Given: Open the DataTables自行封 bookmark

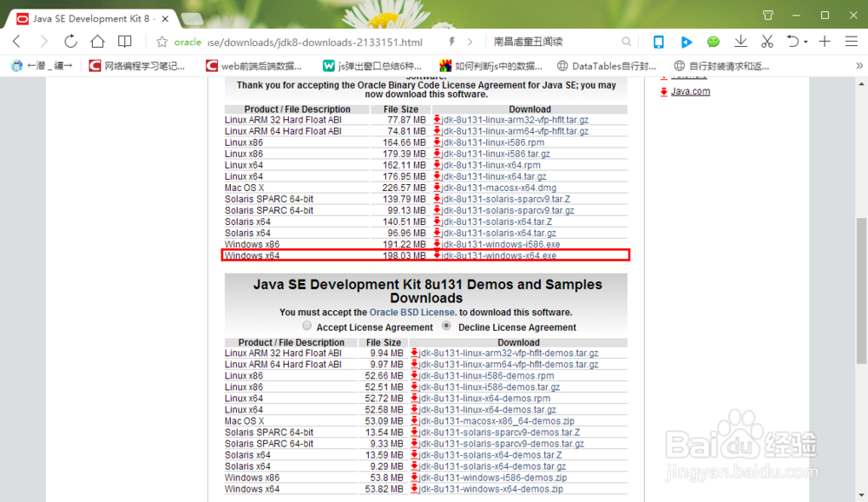Looking at the screenshot, I should click(606, 66).
